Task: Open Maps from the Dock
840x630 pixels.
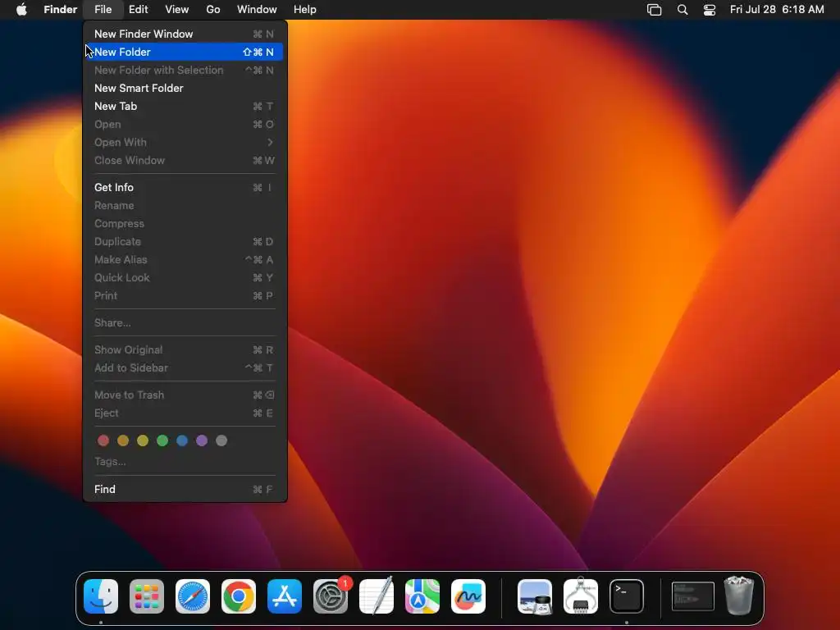Action: point(422,596)
